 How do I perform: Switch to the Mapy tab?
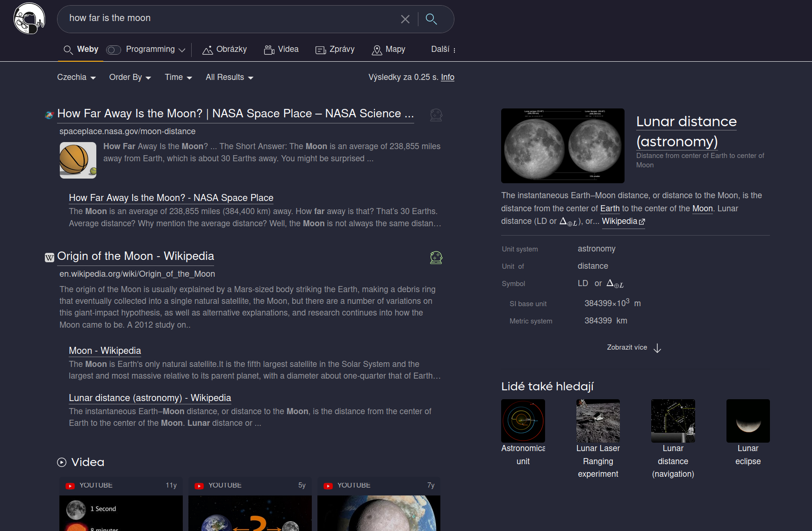pos(388,50)
